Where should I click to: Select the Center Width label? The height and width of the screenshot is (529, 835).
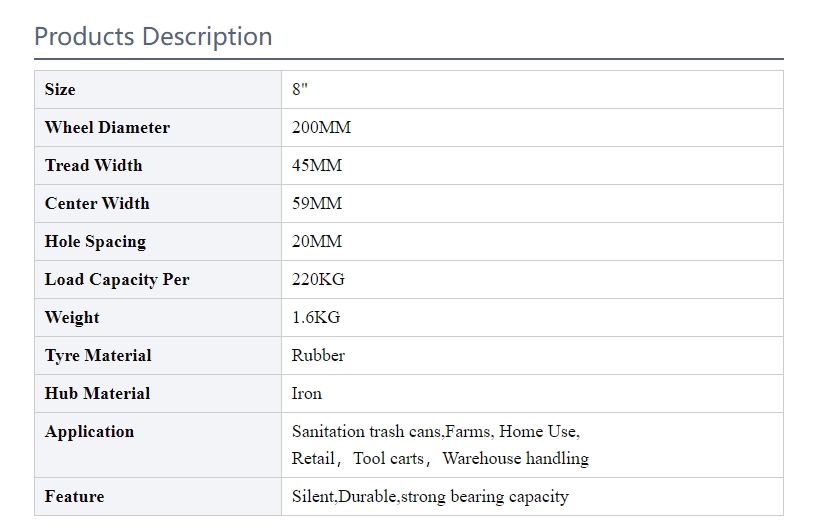coord(97,204)
